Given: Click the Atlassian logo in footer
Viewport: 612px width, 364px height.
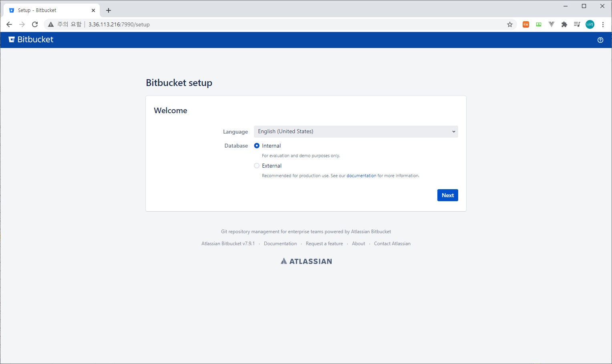Looking at the screenshot, I should point(306,261).
